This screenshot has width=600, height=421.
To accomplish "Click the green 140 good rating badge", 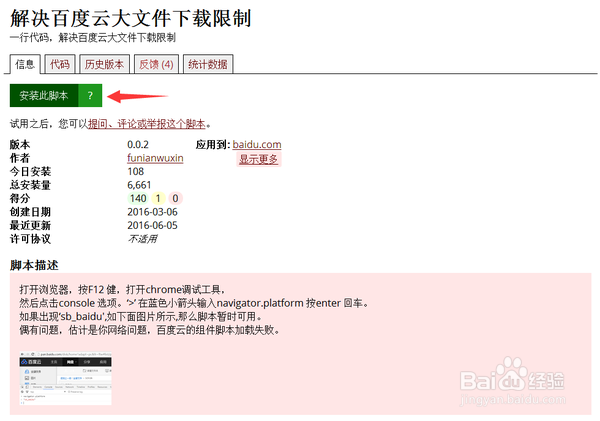I will (x=138, y=198).
